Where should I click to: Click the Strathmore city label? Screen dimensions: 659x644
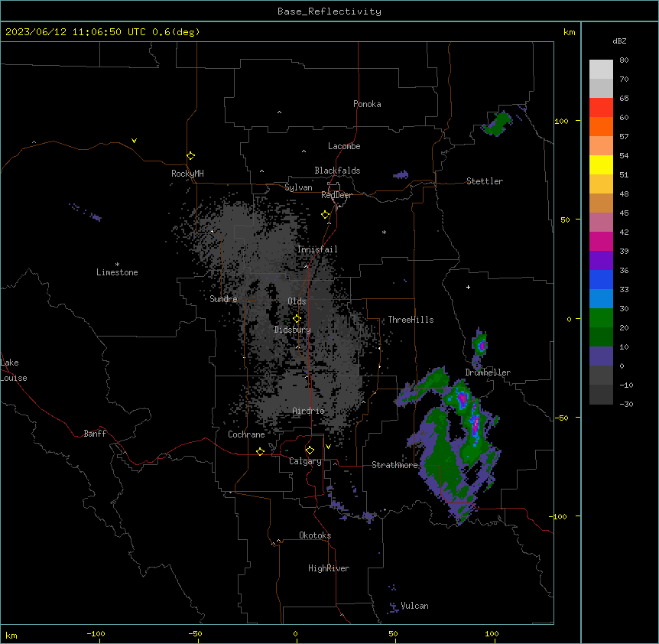394,465
